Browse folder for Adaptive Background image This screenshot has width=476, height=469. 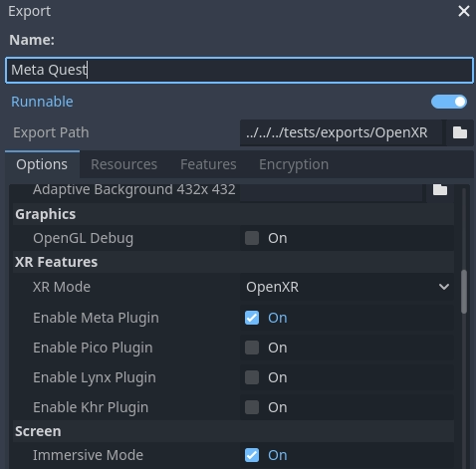point(440,190)
